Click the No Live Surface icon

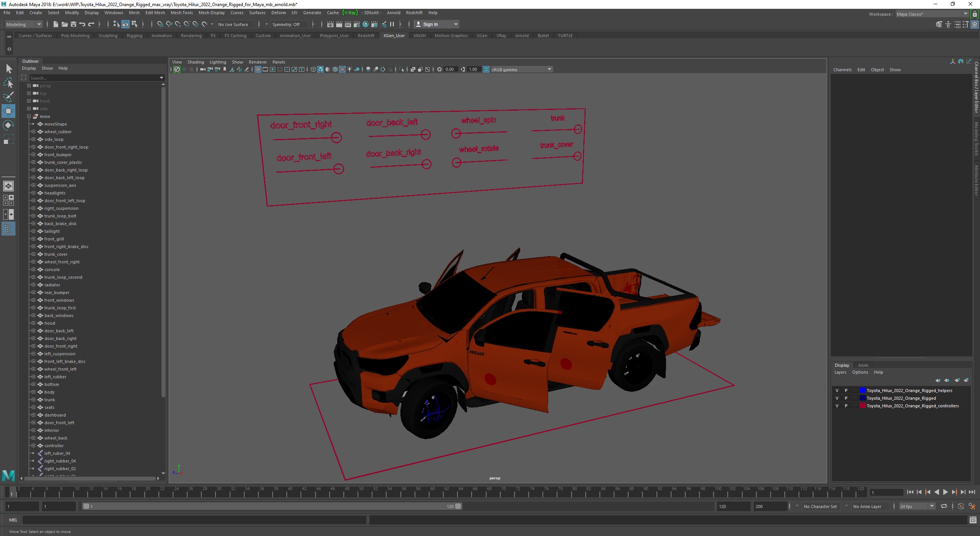click(234, 25)
